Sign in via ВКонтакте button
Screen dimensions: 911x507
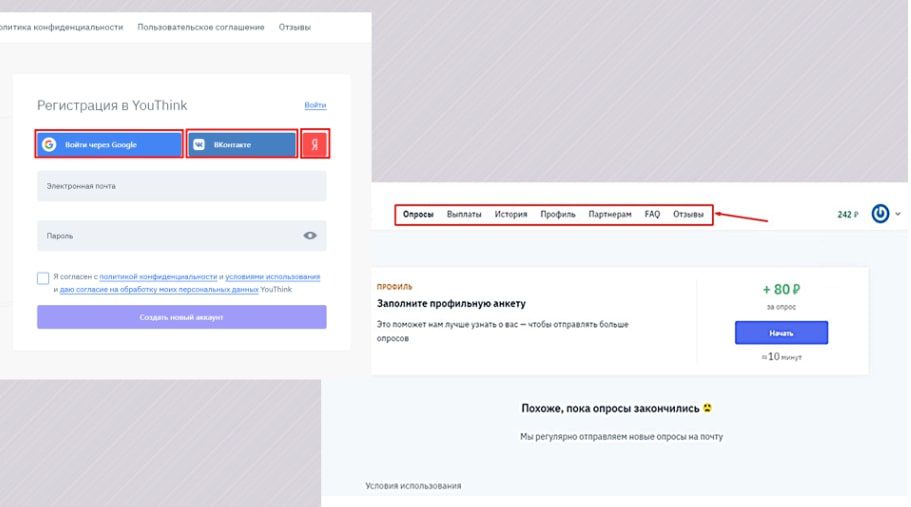242,144
